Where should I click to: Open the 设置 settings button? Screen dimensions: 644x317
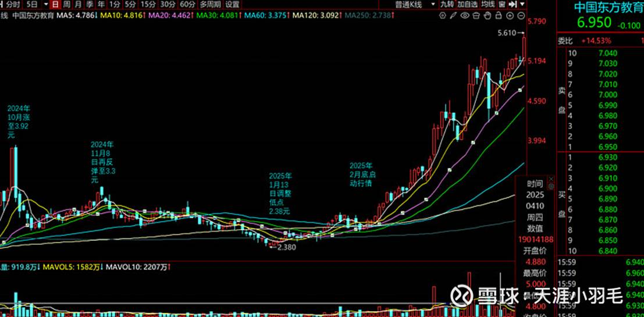point(233,5)
